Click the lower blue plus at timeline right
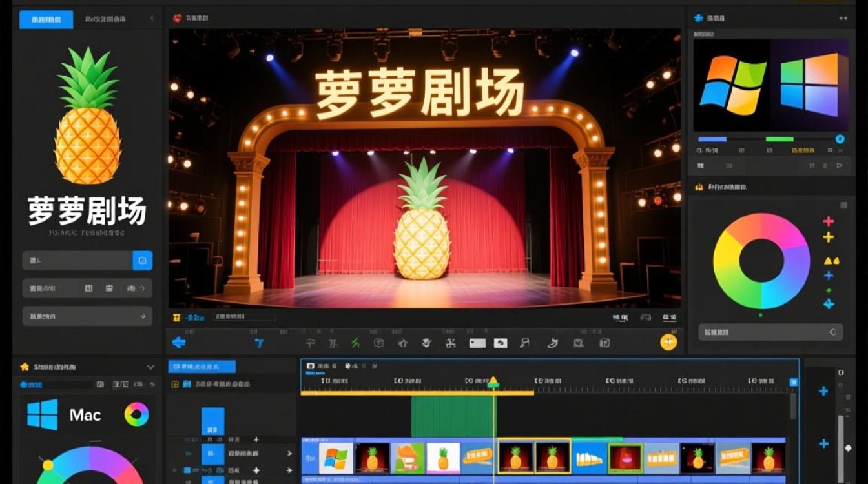This screenshot has height=484, width=868. tap(823, 443)
